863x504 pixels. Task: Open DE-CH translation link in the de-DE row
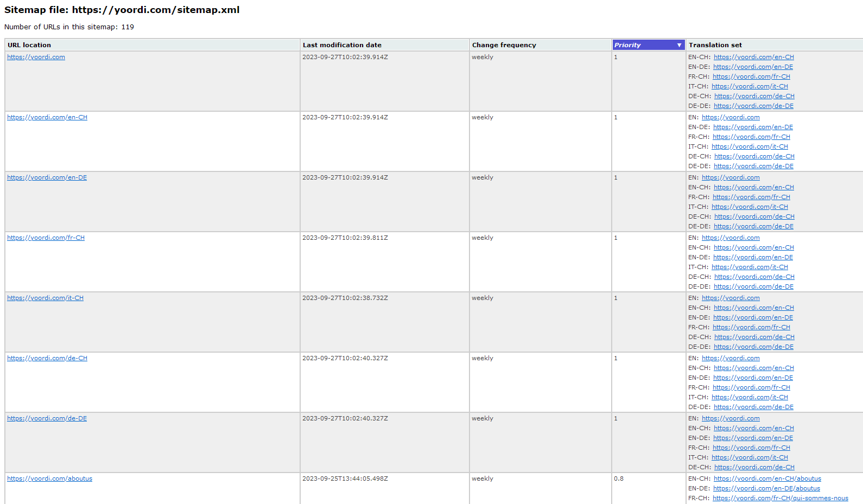point(754,467)
